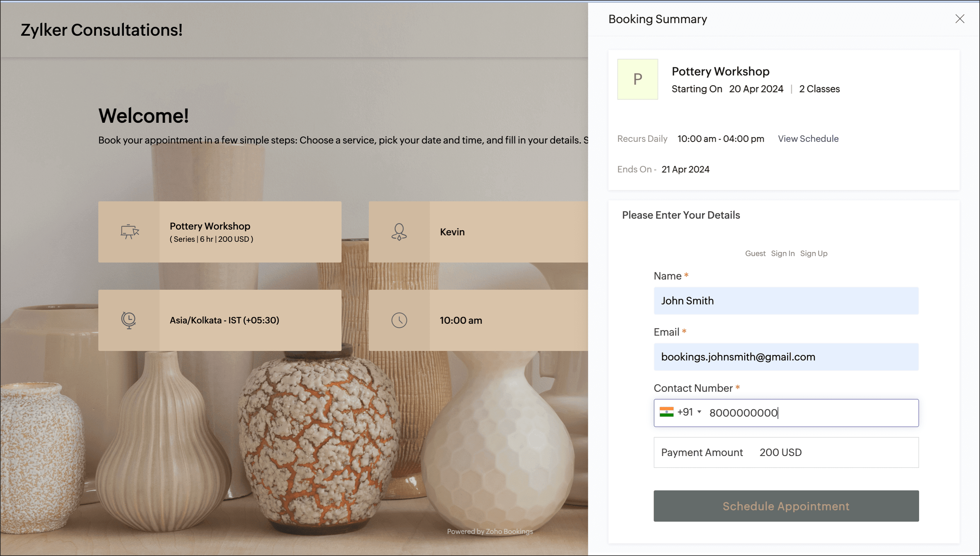Viewport: 980px width, 556px height.
Task: Click the Name field with John Smith
Action: pos(786,301)
